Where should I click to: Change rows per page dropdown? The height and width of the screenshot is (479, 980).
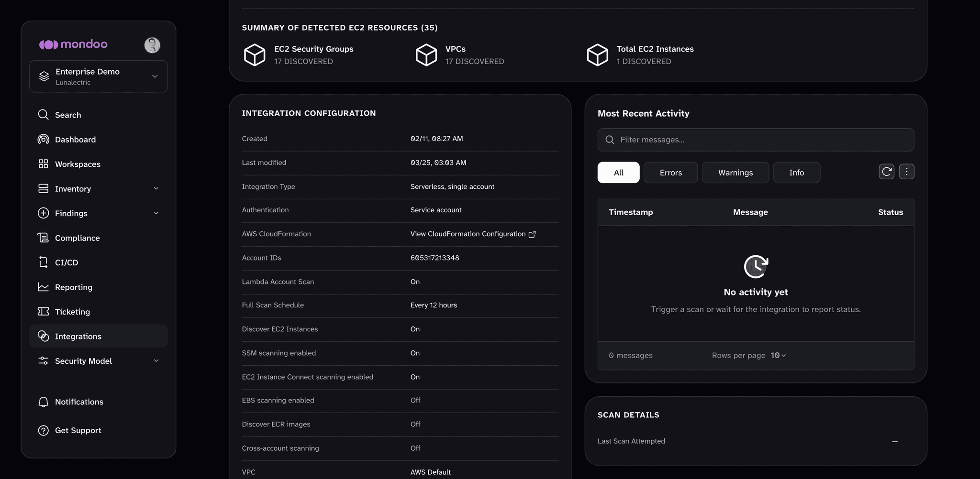pos(779,355)
